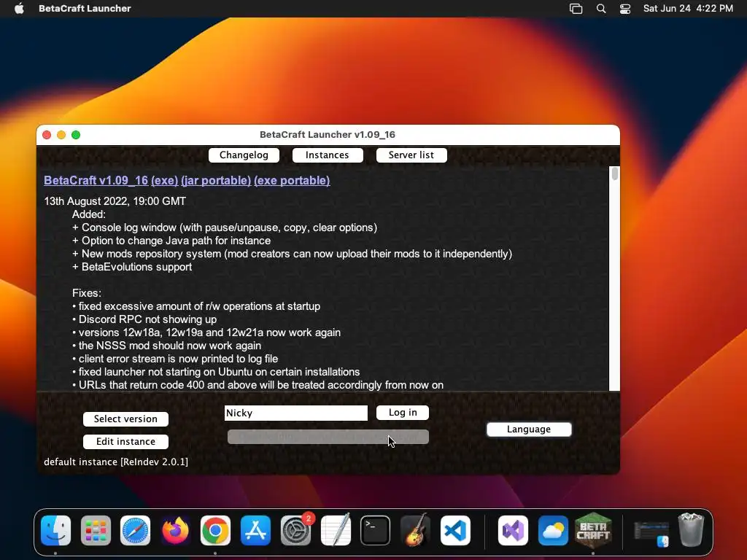Open TextEdit from the dock
Image resolution: width=747 pixels, height=560 pixels.
[336, 531]
